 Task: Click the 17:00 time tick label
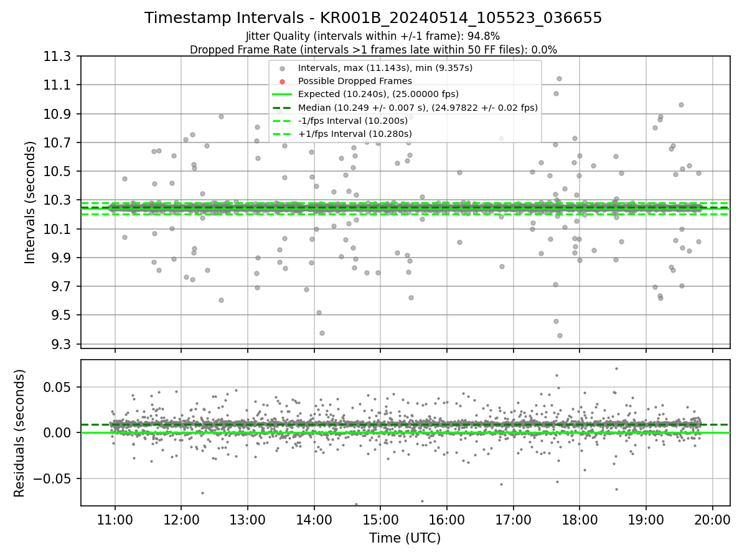[x=513, y=519]
